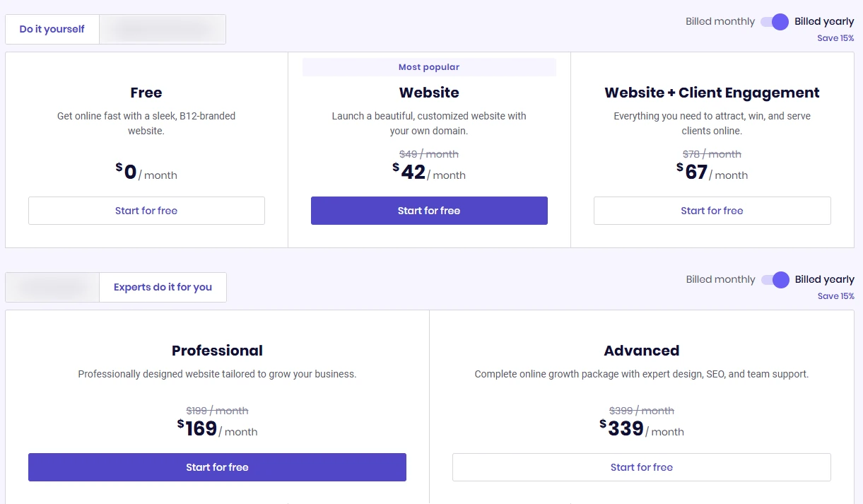Click the 'Most popular' badge
The width and height of the screenshot is (863, 504).
pos(429,67)
